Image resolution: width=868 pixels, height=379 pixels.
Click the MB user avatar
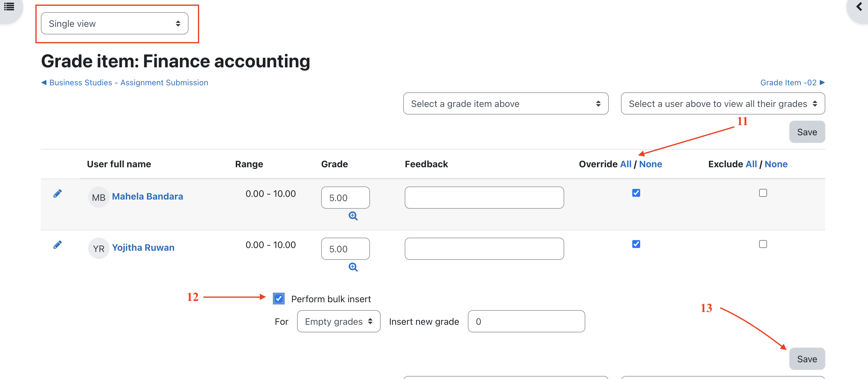point(99,197)
